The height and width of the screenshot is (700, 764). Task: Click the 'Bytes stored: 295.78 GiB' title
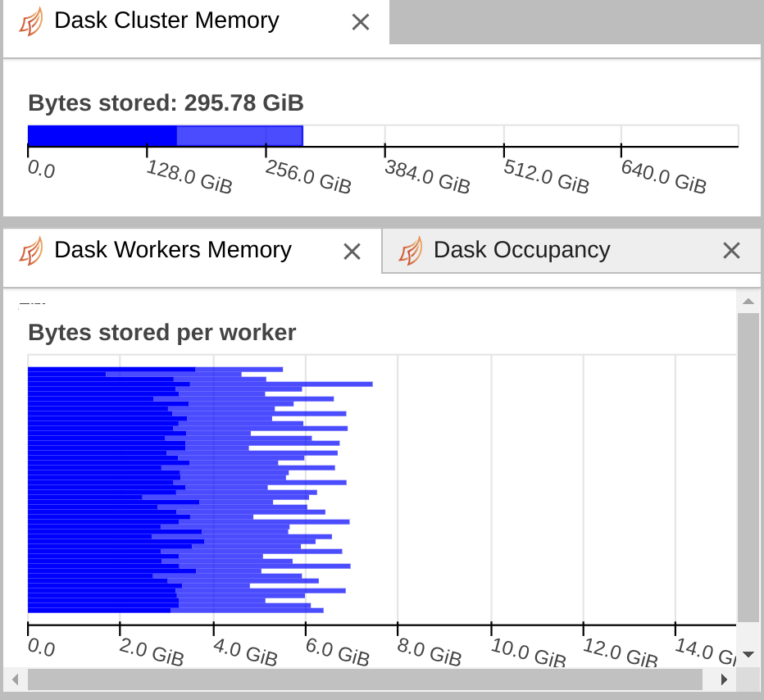pos(166,102)
